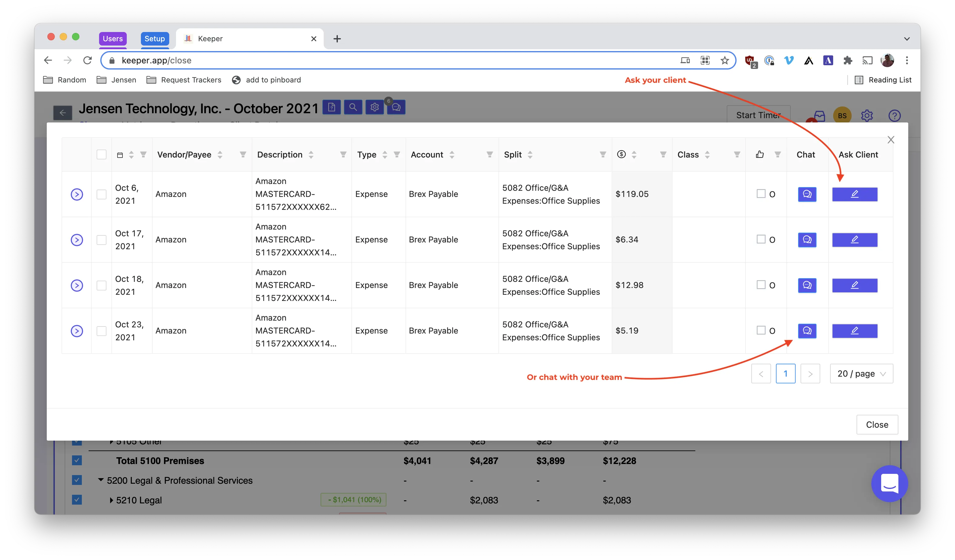Open the Chrome extensions puzzle icon
The image size is (955, 560).
coord(848,60)
